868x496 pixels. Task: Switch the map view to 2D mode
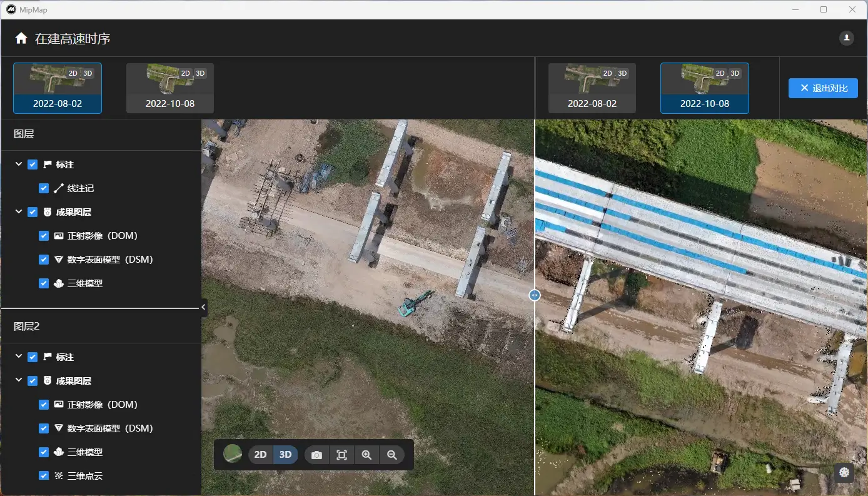[x=261, y=455]
